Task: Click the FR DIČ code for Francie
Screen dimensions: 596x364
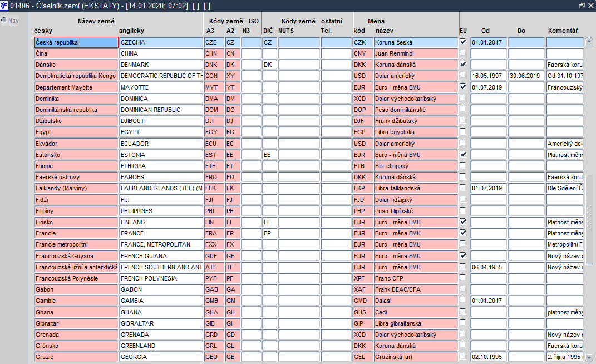Action: [x=269, y=233]
